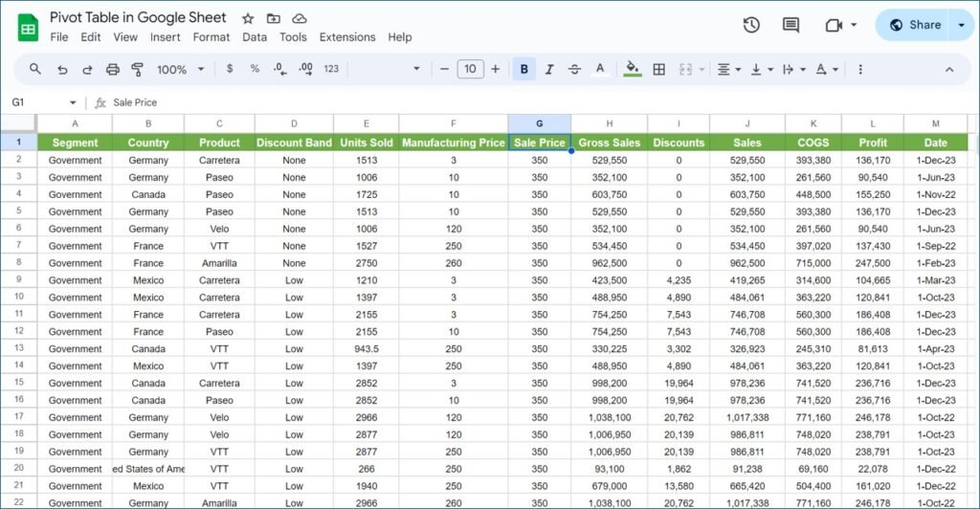
Task: Increase font size with plus button
Action: coord(495,69)
